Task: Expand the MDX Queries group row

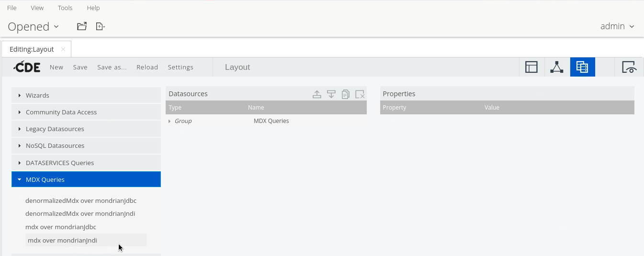Action: (x=169, y=121)
